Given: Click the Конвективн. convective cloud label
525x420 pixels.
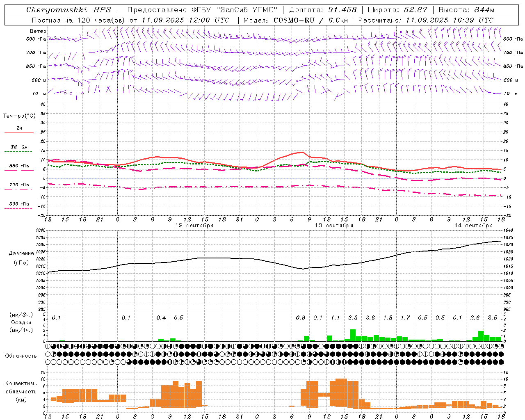Looking at the screenshot, I should pos(21,383).
